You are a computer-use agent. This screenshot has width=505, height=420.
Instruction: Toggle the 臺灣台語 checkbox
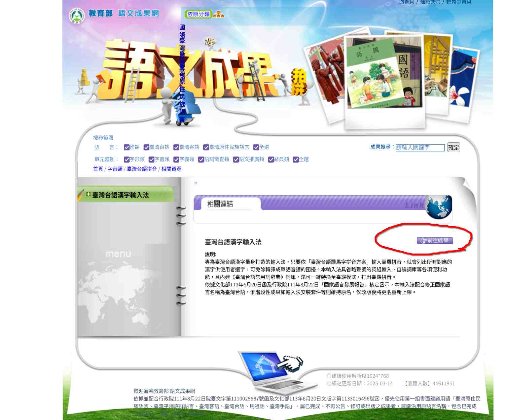coord(146,147)
